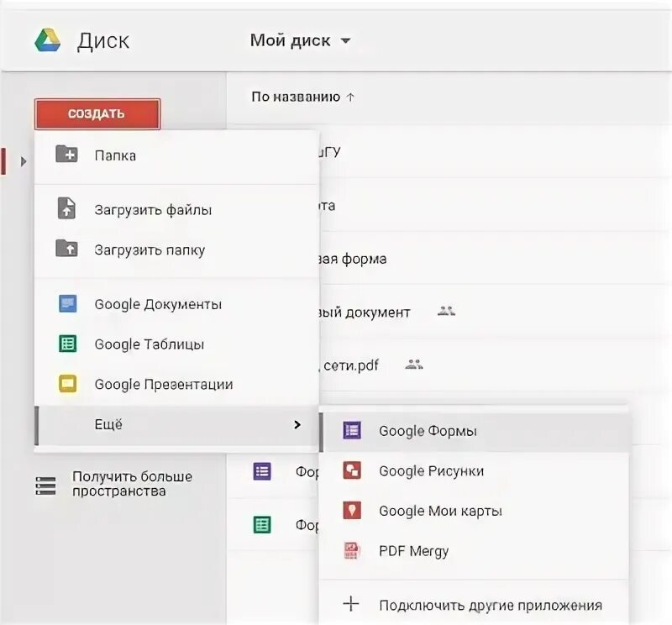Open the Ещё menu item

pyautogui.click(x=176, y=424)
